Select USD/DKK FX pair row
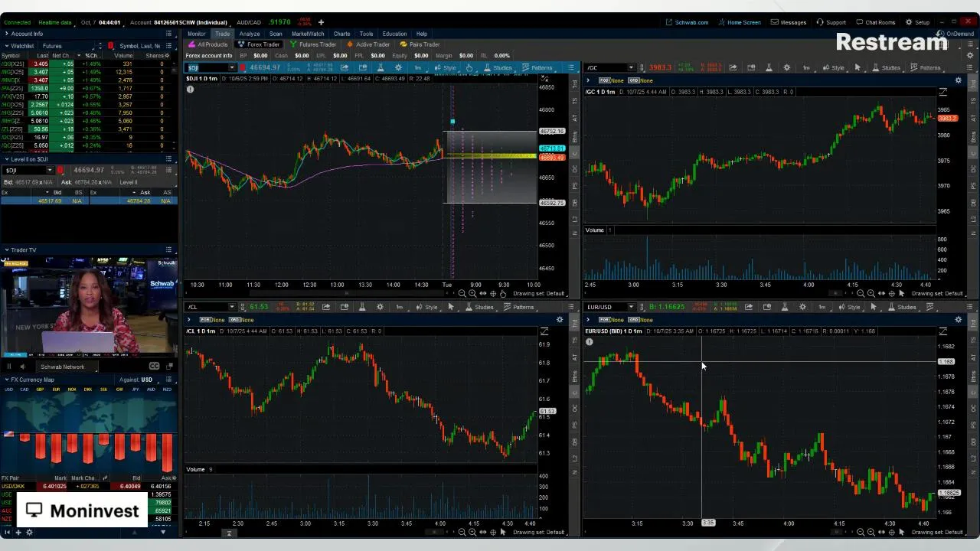 (89, 486)
